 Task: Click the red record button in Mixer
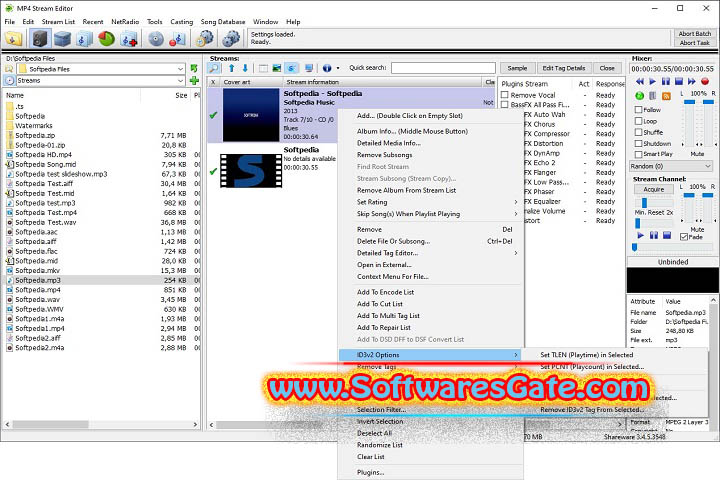(x=705, y=81)
